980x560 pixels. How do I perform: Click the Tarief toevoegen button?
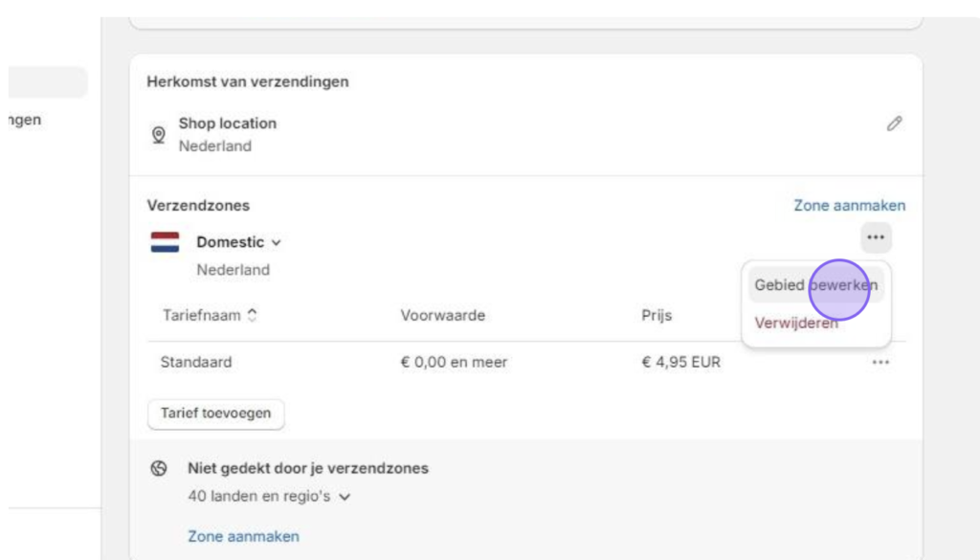click(x=215, y=414)
